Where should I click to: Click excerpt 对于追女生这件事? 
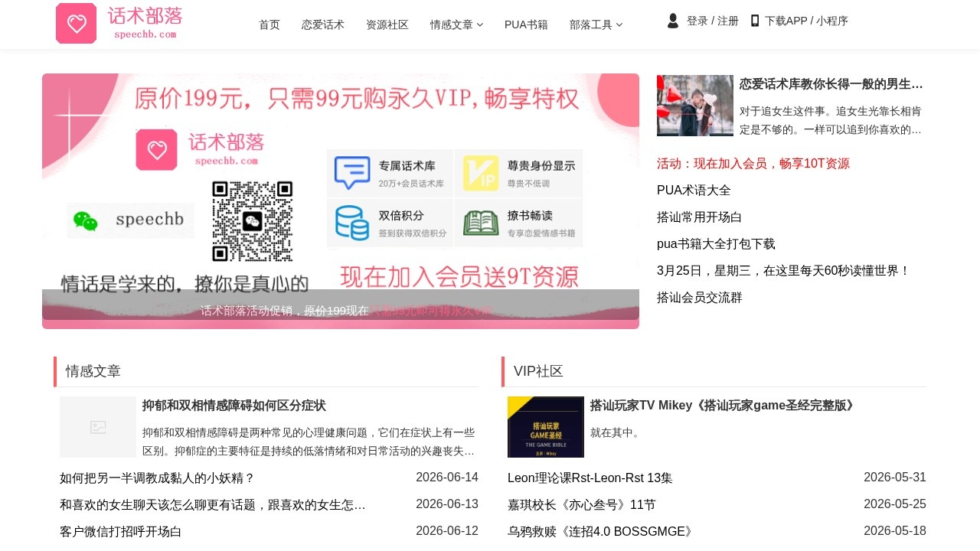[831, 120]
